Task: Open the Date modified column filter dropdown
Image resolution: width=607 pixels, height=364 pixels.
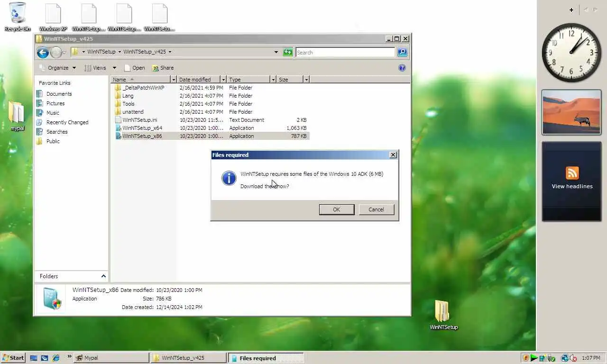Action: [224, 80]
